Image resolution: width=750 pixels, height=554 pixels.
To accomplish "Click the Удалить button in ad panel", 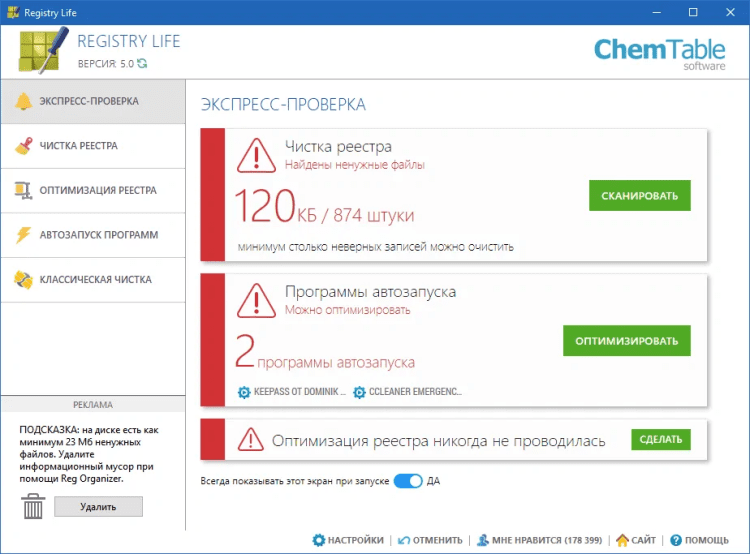I will pos(98,506).
